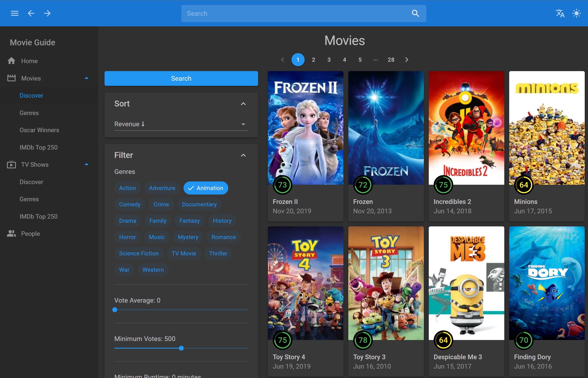Viewport: 588px width, 378px height.
Task: Click the magnifier icon in search bar
Action: pyautogui.click(x=415, y=13)
